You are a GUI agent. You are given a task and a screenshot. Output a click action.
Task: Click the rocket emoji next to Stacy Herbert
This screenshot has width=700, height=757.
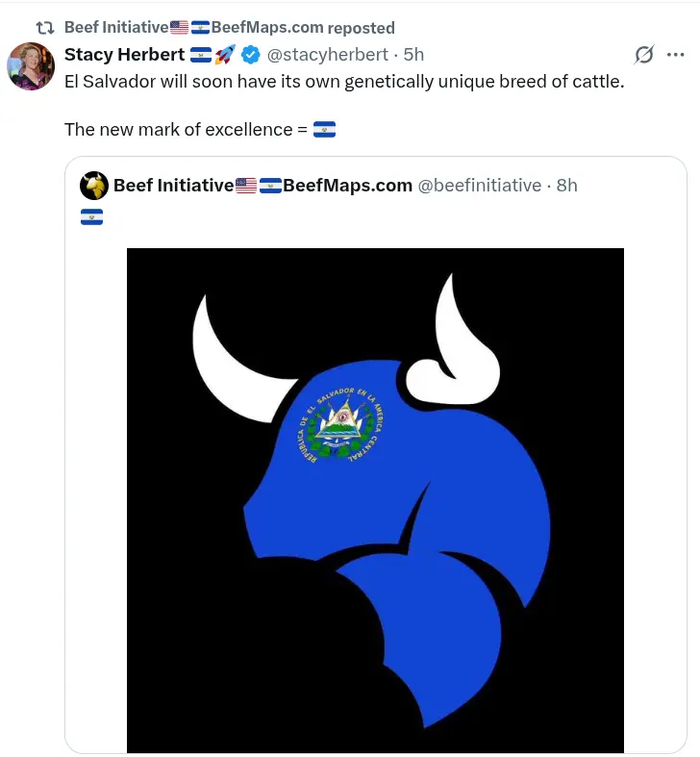click(x=225, y=55)
